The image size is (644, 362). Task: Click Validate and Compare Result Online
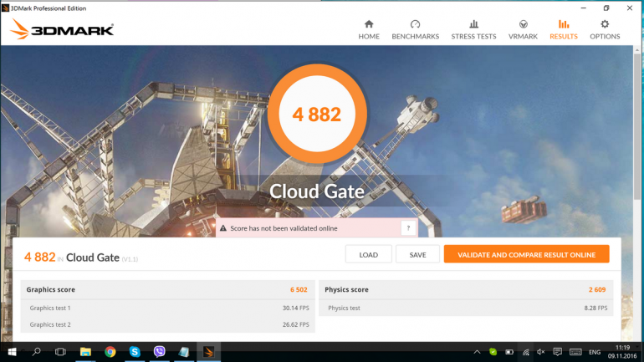pyautogui.click(x=527, y=254)
